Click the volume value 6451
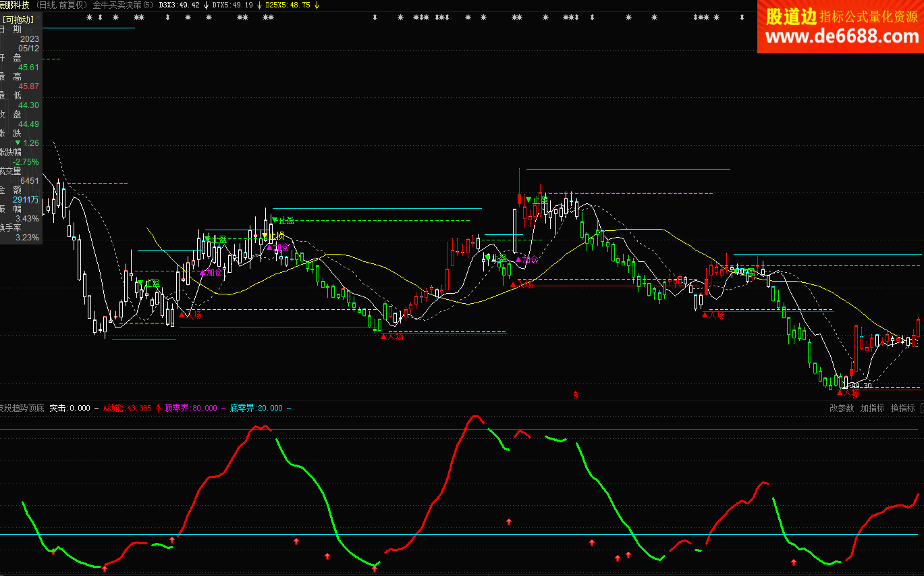 [30, 181]
